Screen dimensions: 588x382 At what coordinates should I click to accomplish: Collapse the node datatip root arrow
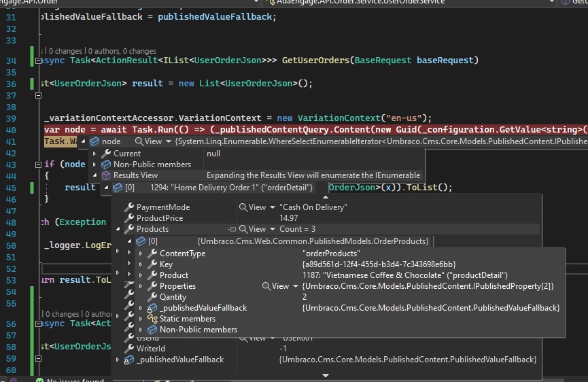click(83, 141)
